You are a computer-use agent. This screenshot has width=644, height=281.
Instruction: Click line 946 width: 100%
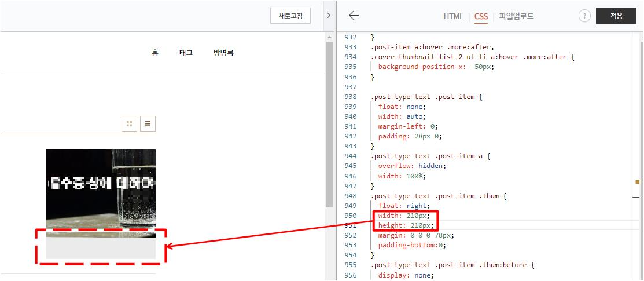point(402,176)
